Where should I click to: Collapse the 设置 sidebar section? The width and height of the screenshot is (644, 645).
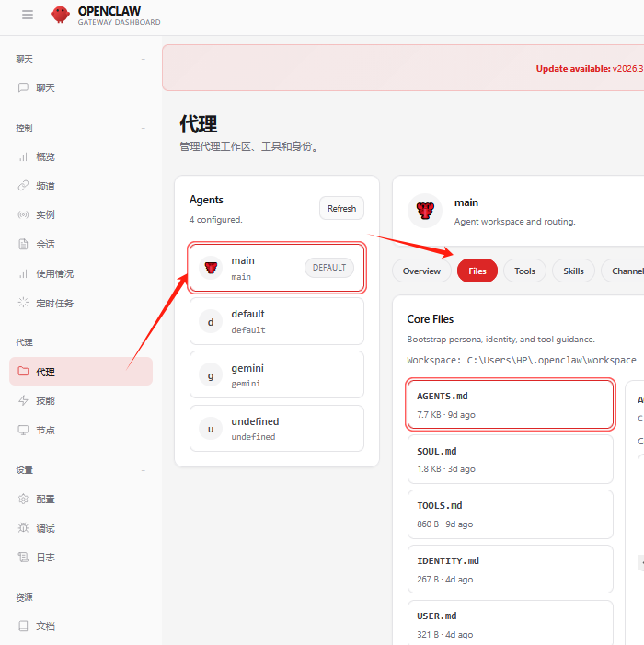pos(143,470)
